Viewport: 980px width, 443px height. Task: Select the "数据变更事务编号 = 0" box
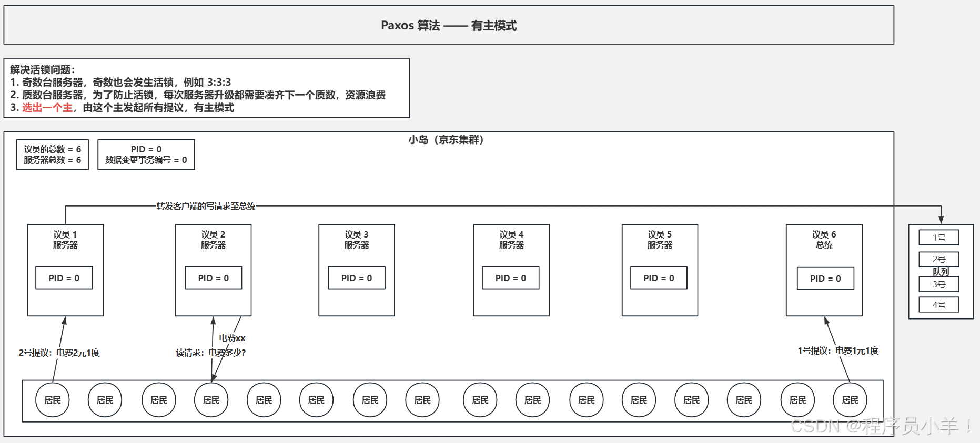146,154
